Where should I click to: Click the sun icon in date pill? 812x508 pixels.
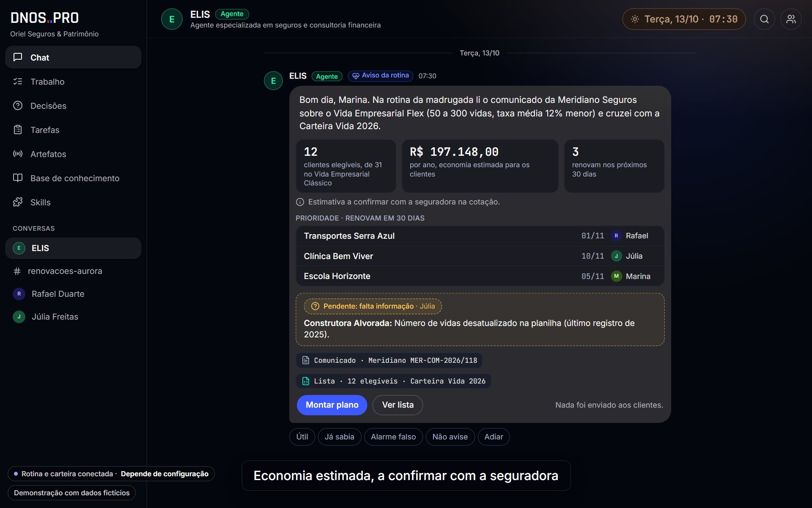635,19
